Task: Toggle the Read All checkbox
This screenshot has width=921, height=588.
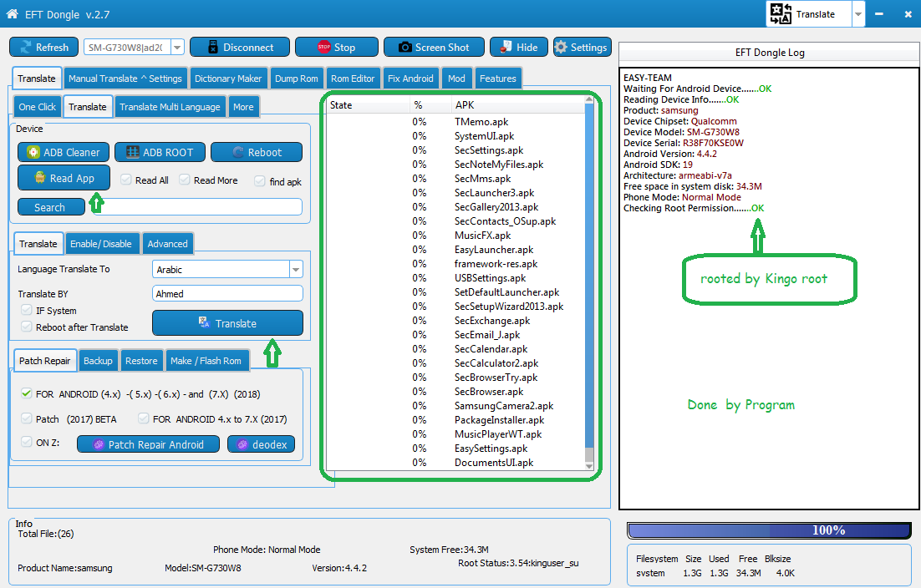Action: (125, 180)
